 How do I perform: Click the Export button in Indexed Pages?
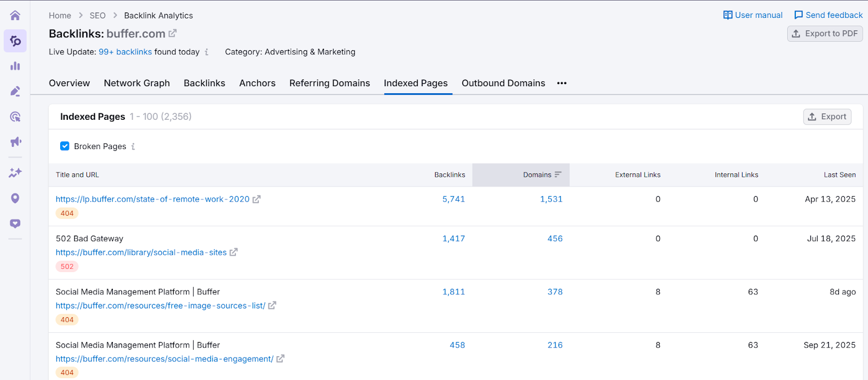(x=827, y=117)
